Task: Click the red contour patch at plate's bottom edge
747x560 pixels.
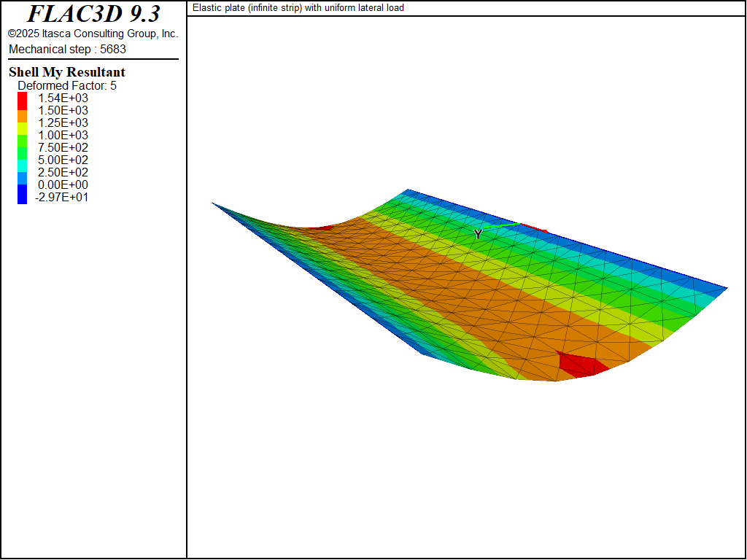Action: click(x=581, y=365)
